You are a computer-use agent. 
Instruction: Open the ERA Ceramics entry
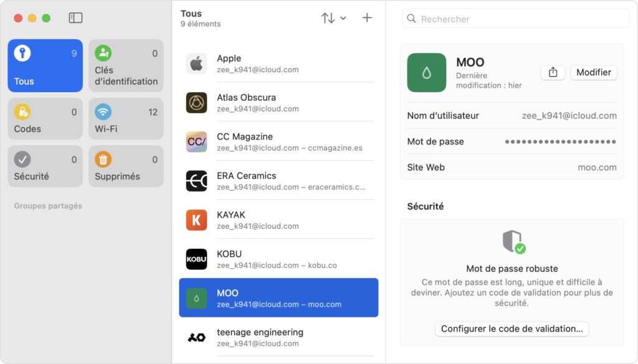(x=279, y=181)
